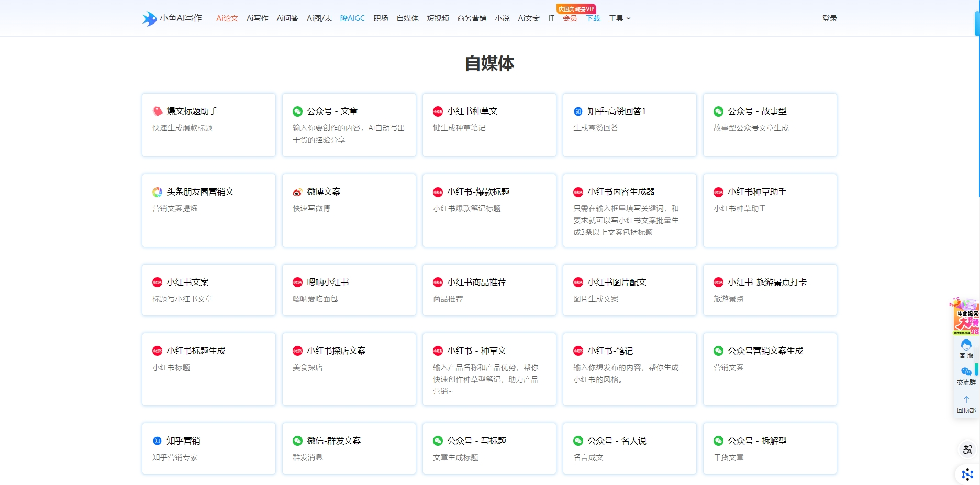
Task: Click the 登录 login link
Action: point(830,18)
